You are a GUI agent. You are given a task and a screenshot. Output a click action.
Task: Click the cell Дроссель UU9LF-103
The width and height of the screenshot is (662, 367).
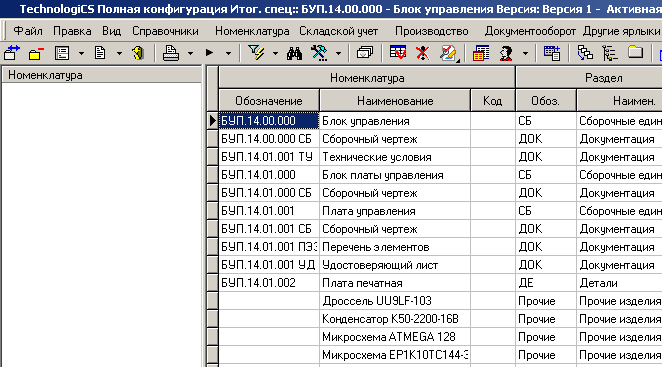click(395, 301)
